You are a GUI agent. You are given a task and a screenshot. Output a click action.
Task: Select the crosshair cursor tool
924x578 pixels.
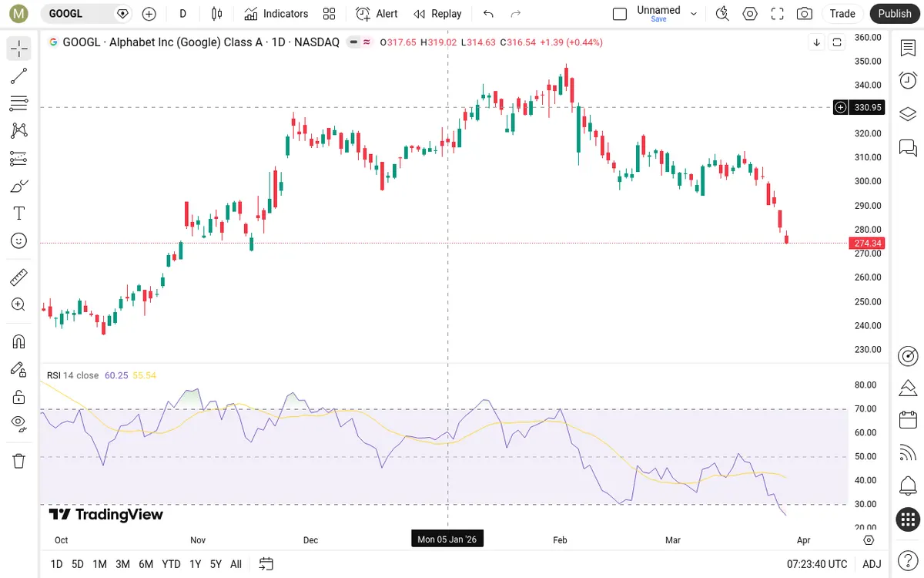pyautogui.click(x=19, y=49)
